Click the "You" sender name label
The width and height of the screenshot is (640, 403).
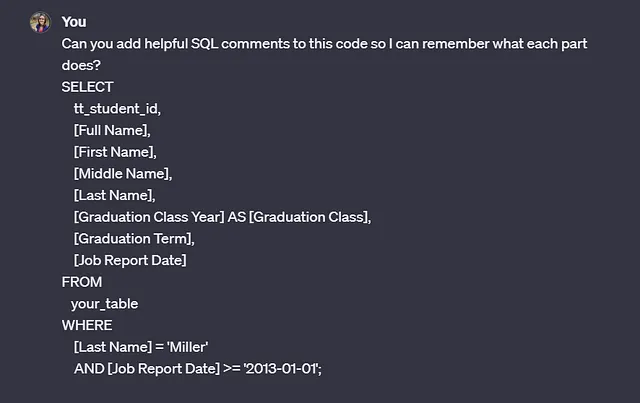point(74,22)
